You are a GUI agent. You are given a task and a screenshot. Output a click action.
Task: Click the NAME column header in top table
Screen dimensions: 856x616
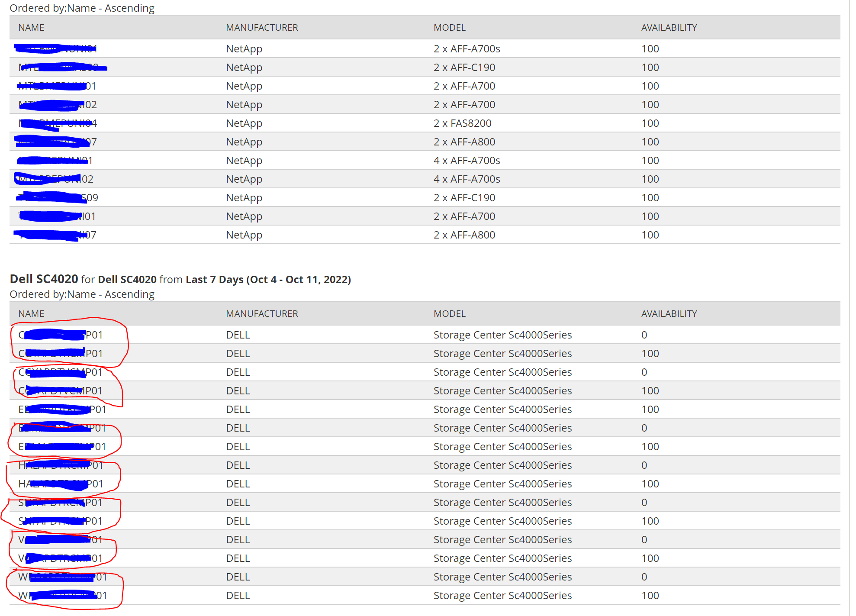click(x=31, y=28)
